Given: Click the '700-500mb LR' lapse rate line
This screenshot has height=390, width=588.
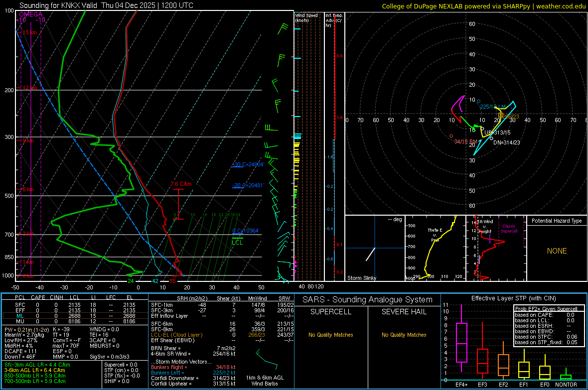Looking at the screenshot, I should [35, 382].
